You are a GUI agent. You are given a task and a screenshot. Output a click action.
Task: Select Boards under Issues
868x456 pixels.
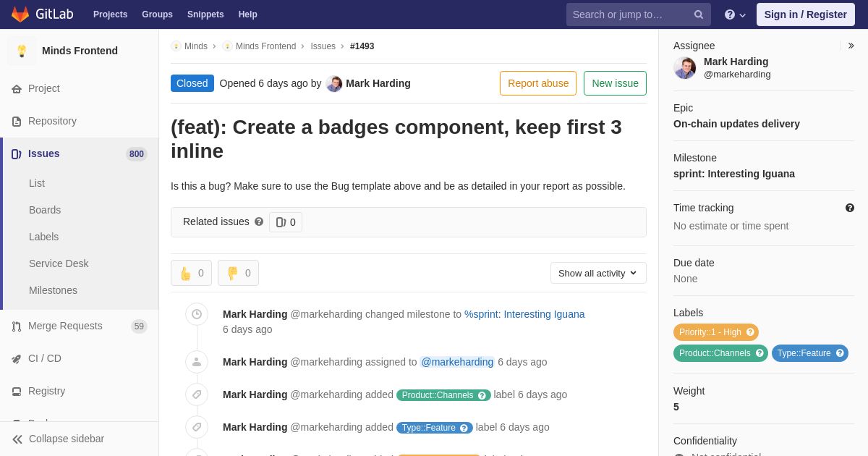45,210
